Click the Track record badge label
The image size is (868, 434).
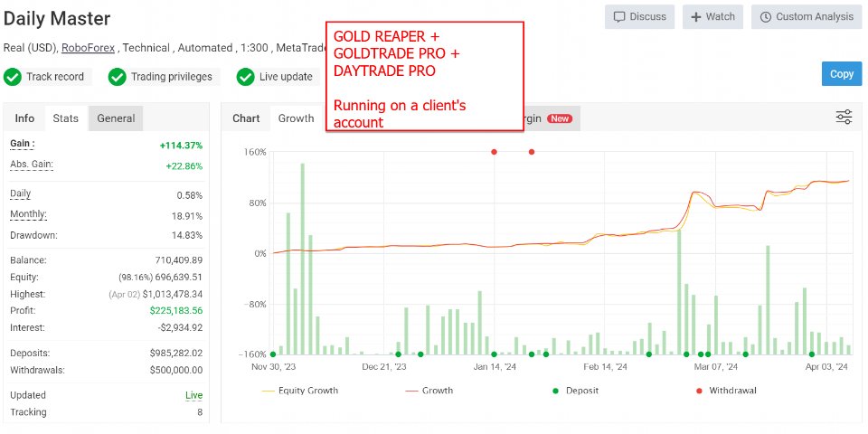pos(55,77)
